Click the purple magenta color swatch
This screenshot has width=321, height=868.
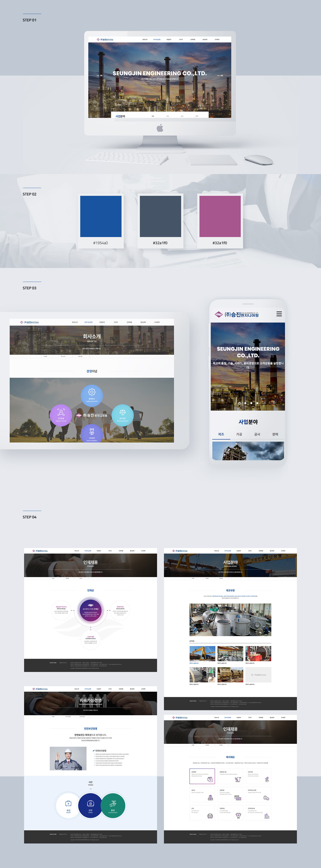[x=220, y=216]
